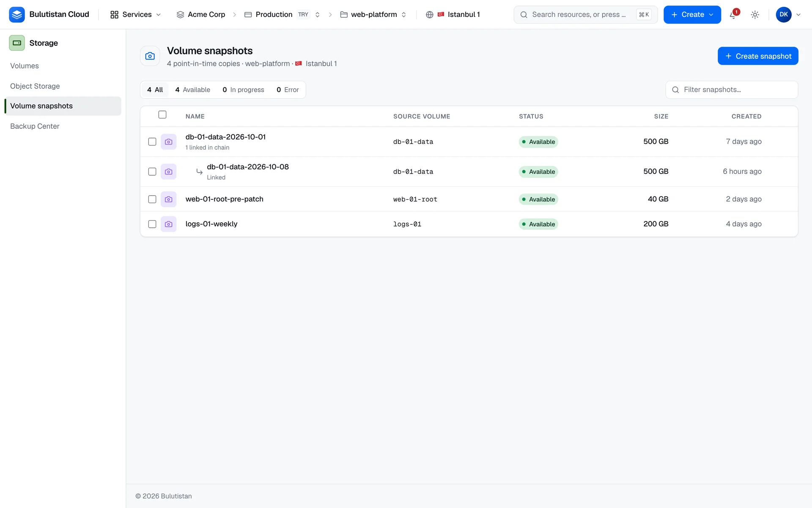Screen dimensions: 812x508
Task: Click the magnifier icon in global search
Action: tap(524, 15)
